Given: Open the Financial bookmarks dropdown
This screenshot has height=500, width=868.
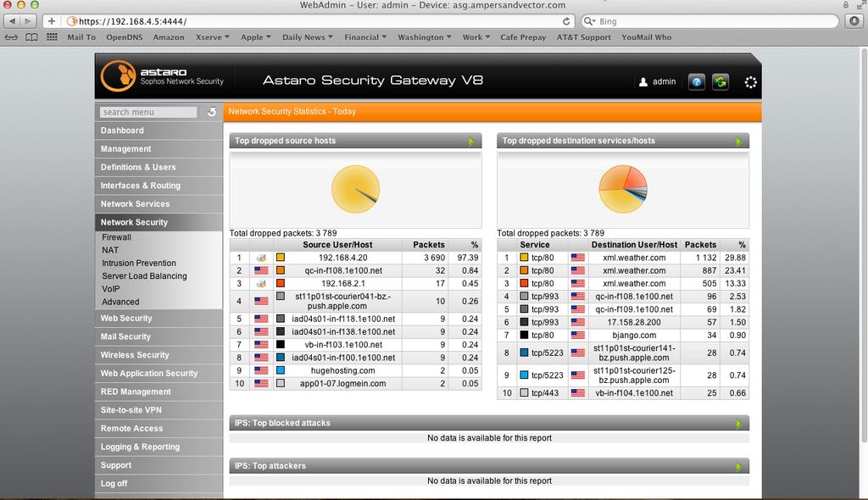Looking at the screenshot, I should [x=365, y=37].
